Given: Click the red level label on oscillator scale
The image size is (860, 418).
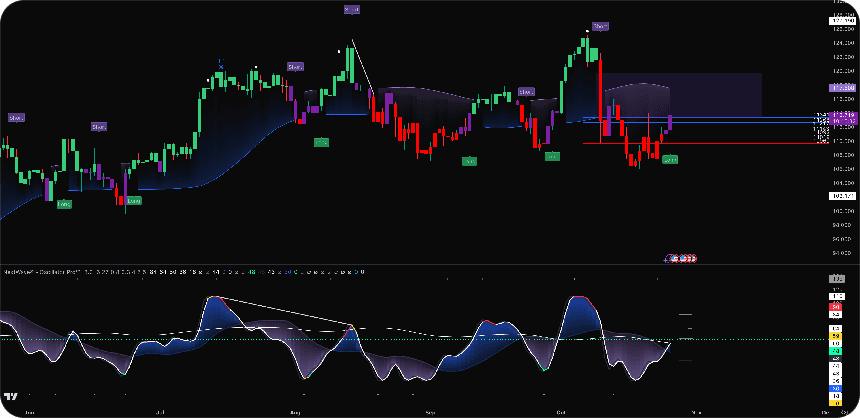Looking at the screenshot, I should pos(836,307).
